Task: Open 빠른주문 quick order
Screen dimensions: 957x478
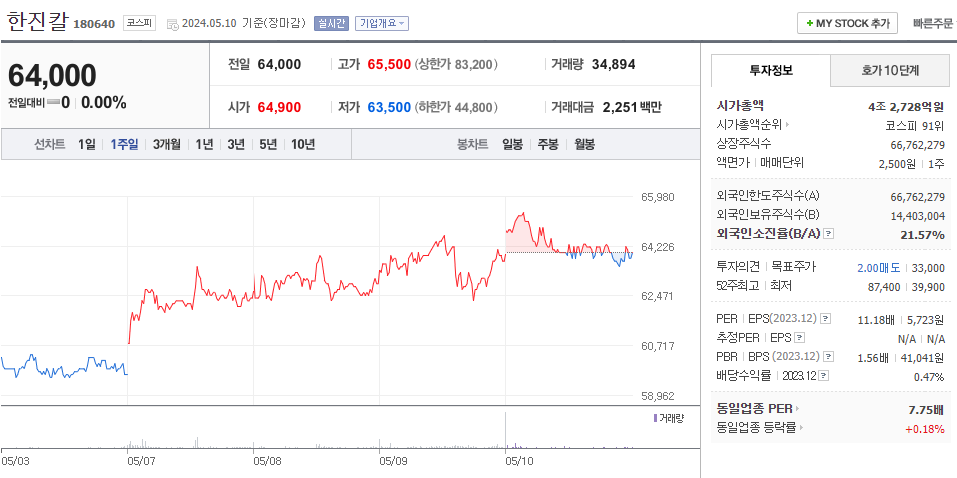Action: click(x=932, y=24)
